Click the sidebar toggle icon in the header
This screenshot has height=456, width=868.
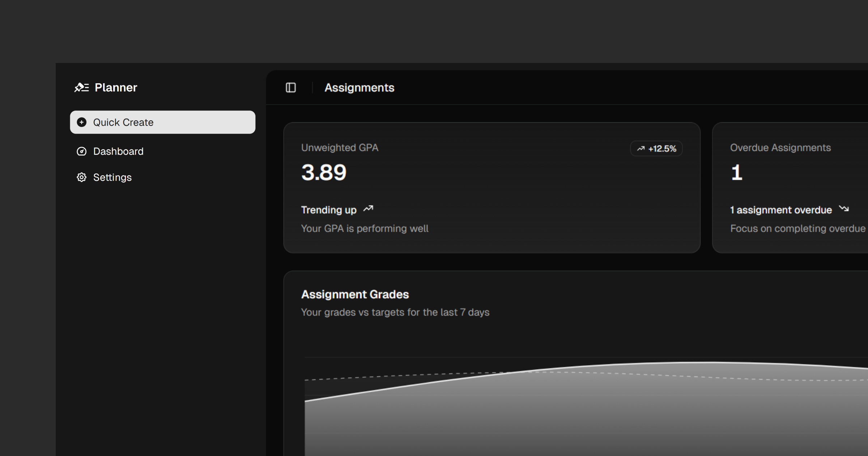click(x=291, y=88)
